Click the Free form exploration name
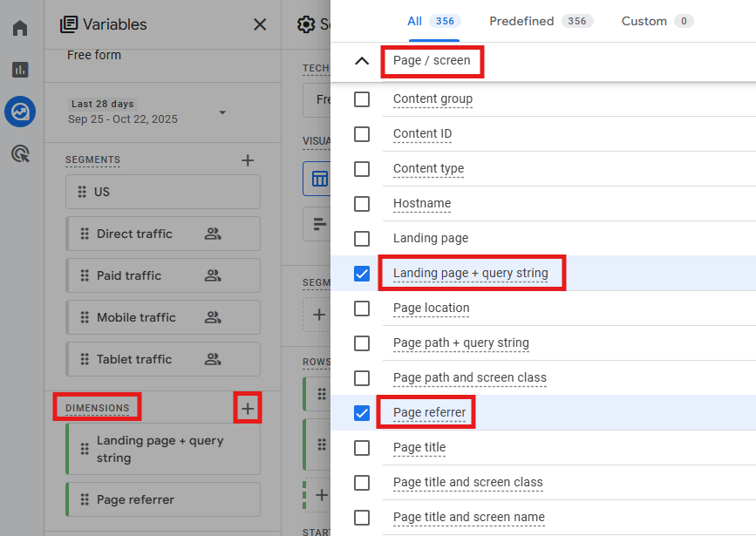This screenshot has width=756, height=536. click(x=94, y=55)
